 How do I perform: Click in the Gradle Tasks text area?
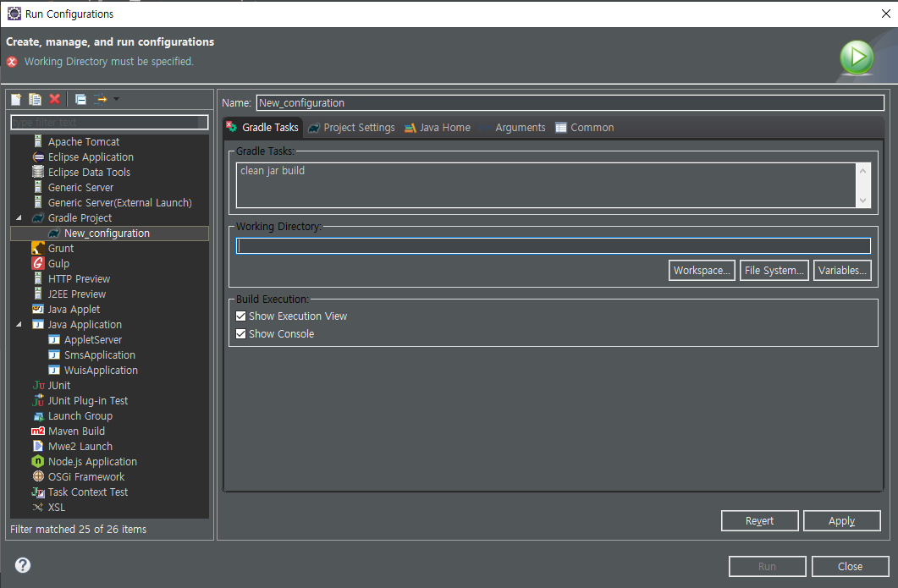click(546, 185)
